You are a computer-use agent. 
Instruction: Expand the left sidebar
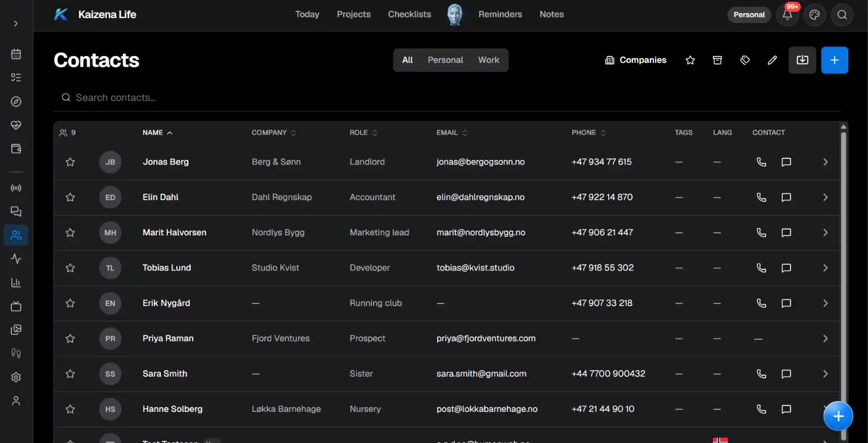coord(16,23)
